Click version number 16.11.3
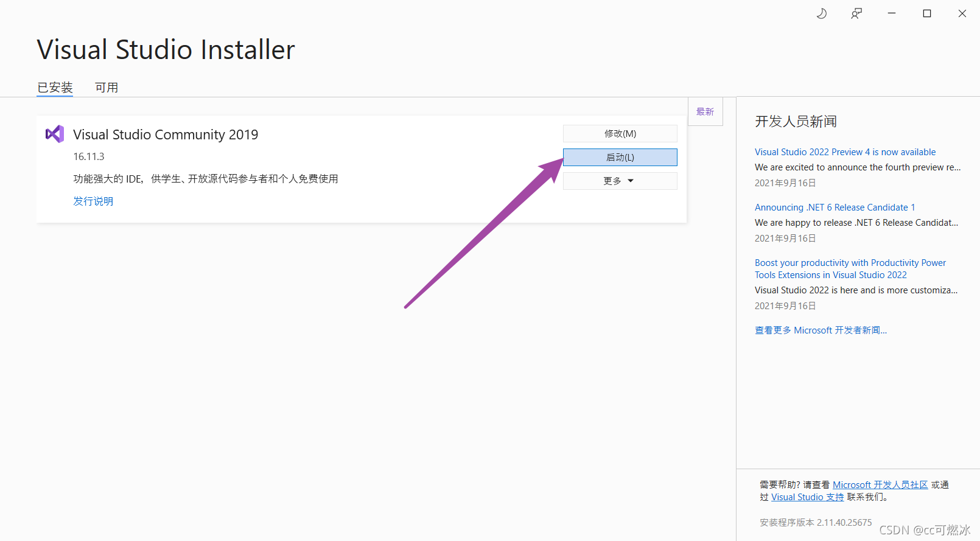Viewport: 980px width, 541px height. pyautogui.click(x=89, y=156)
